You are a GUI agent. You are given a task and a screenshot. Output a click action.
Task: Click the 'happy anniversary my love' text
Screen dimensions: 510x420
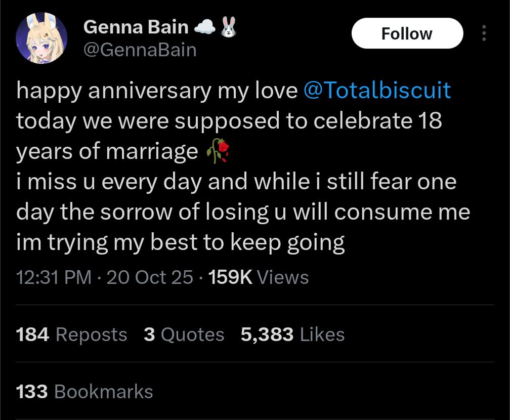157,91
